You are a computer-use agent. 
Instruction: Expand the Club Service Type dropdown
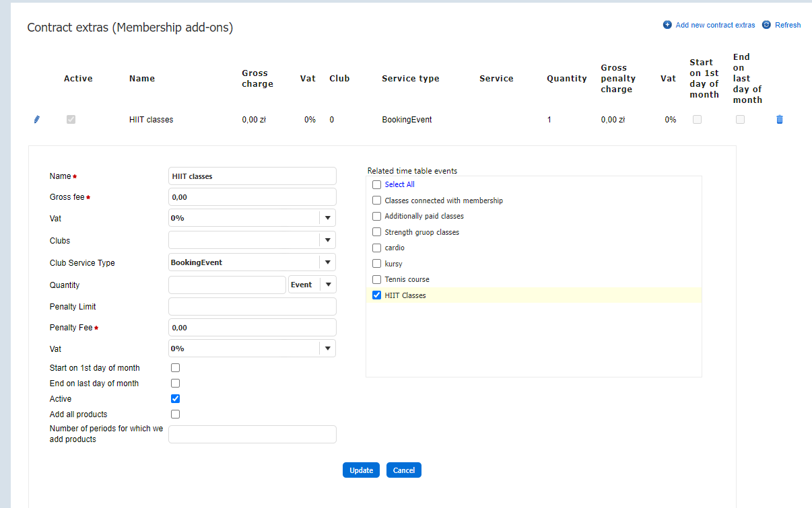(327, 262)
